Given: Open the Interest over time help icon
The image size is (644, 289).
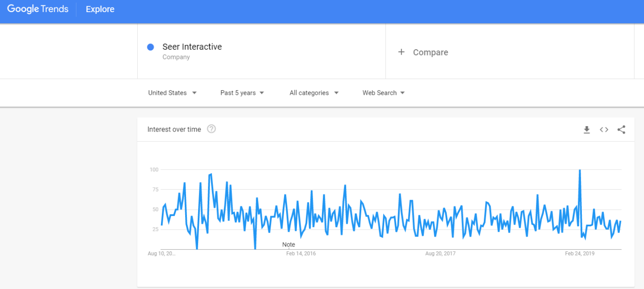Looking at the screenshot, I should pos(212,129).
